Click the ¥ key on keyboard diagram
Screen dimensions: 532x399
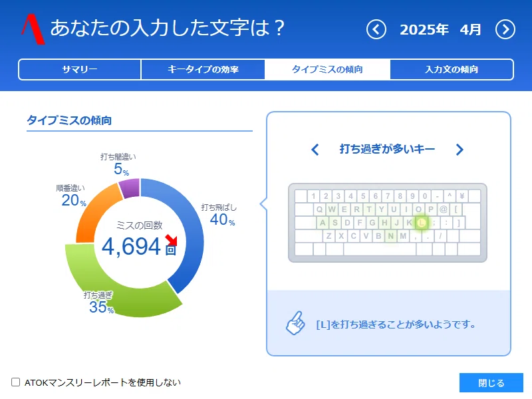462,196
